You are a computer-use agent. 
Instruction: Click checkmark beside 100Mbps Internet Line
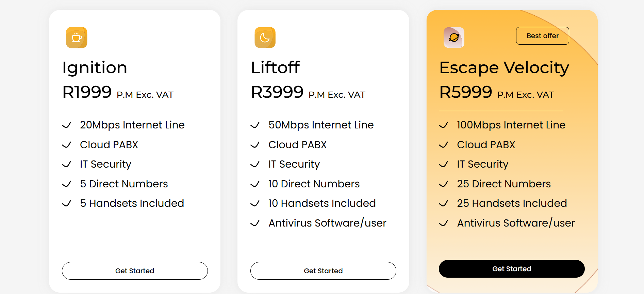[444, 125]
